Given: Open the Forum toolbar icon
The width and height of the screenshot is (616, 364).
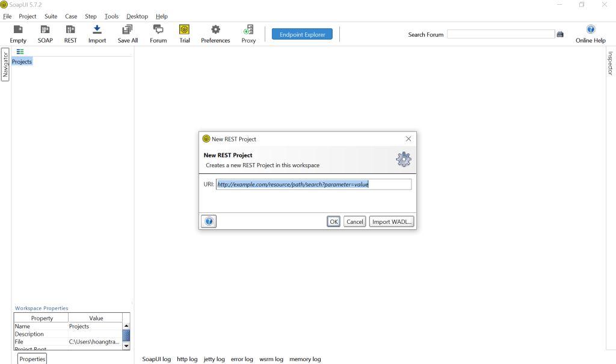Looking at the screenshot, I should pyautogui.click(x=158, y=30).
